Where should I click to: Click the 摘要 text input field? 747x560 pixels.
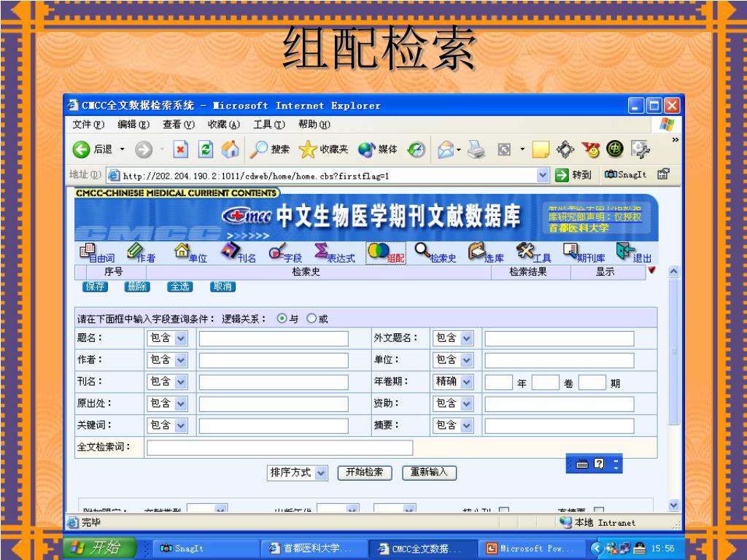point(560,426)
